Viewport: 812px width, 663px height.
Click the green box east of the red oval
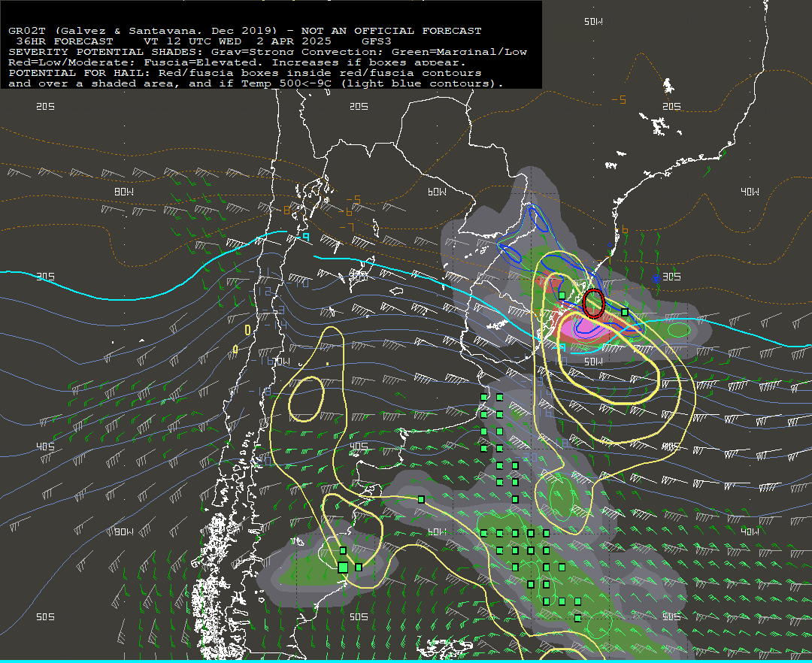pos(625,312)
